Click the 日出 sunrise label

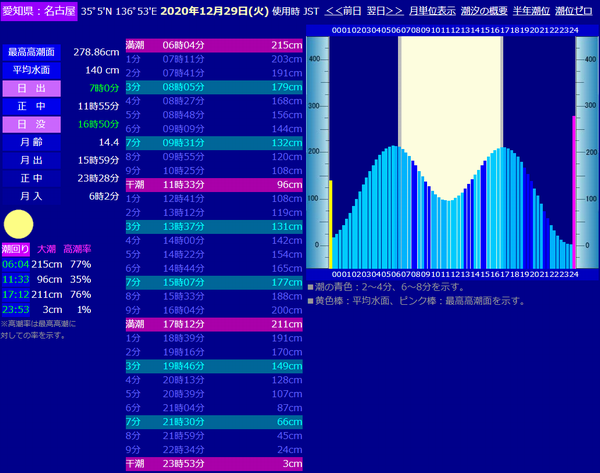point(31,88)
